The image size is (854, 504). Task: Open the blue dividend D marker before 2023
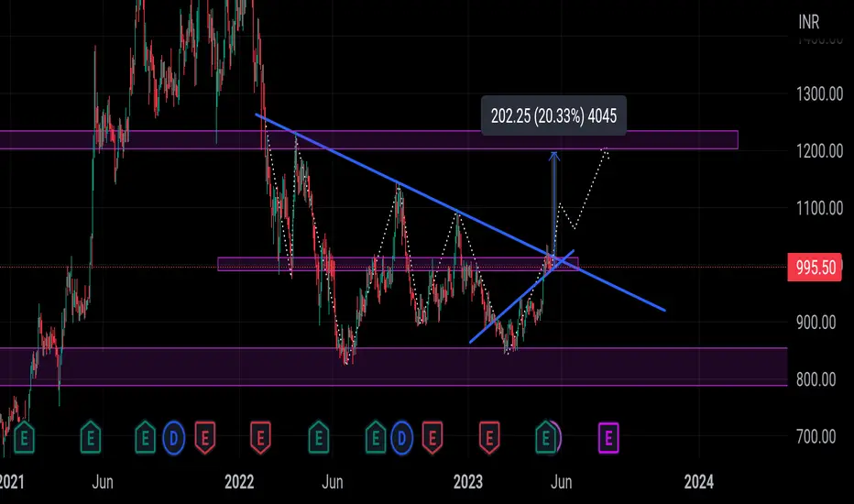[x=401, y=437]
